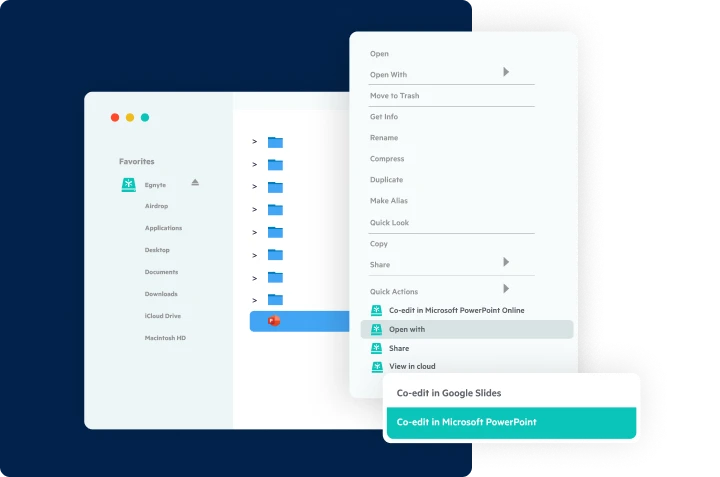Choose Quick Look
720x477 pixels.
389,223
